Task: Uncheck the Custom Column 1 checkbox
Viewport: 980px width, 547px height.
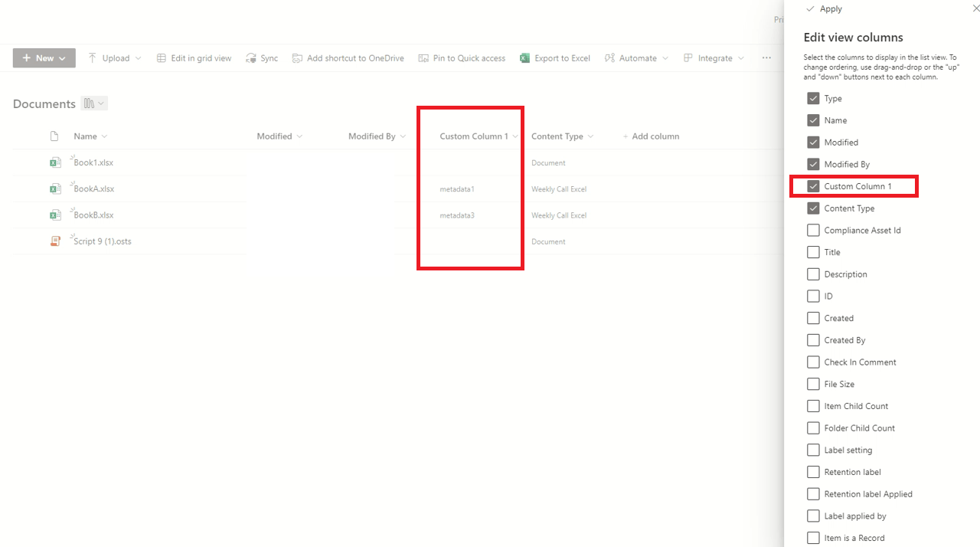Action: pos(812,185)
